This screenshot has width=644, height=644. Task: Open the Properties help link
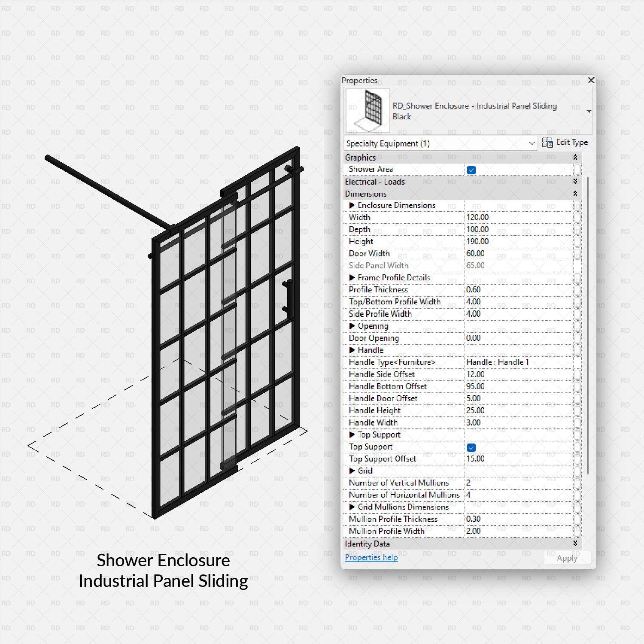pos(371,557)
